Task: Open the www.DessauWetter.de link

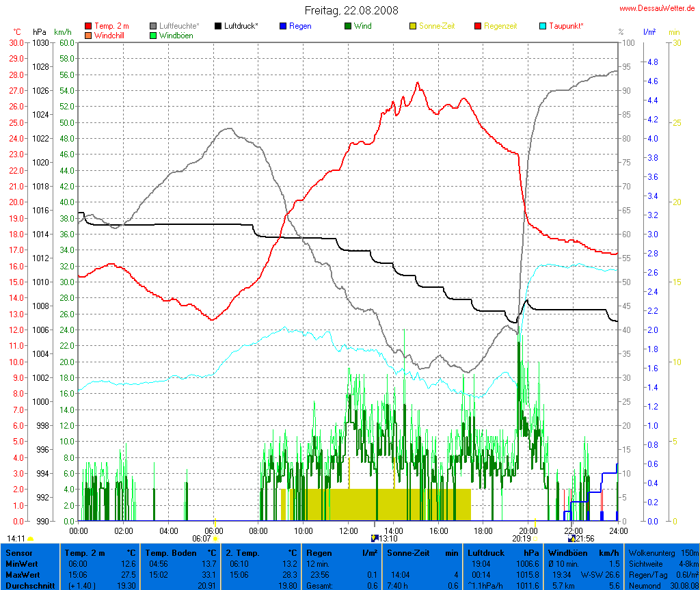Action: 658,8
